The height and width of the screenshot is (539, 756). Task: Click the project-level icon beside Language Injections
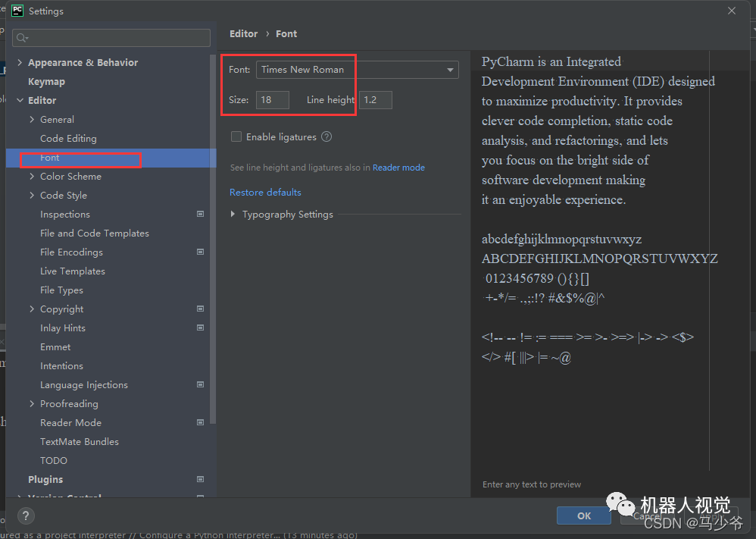pos(201,384)
